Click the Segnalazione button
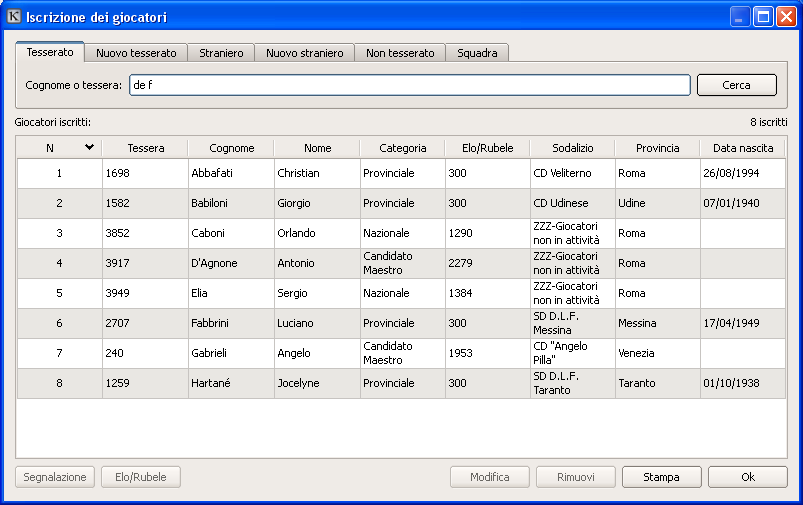This screenshot has width=803, height=505. (55, 477)
